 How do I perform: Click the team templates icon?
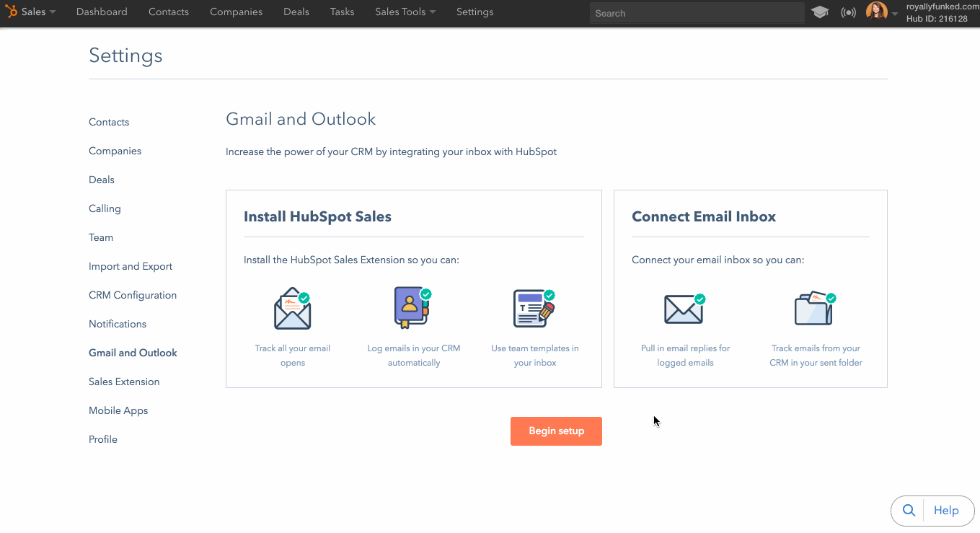point(534,308)
